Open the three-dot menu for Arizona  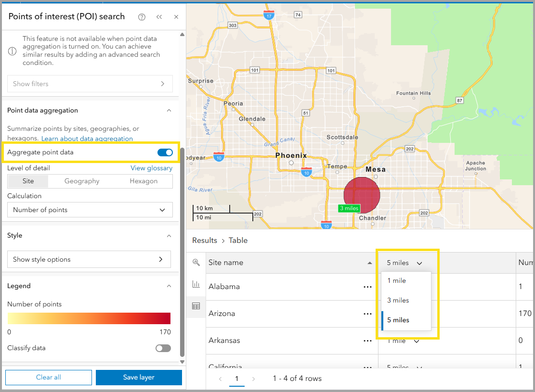[368, 314]
